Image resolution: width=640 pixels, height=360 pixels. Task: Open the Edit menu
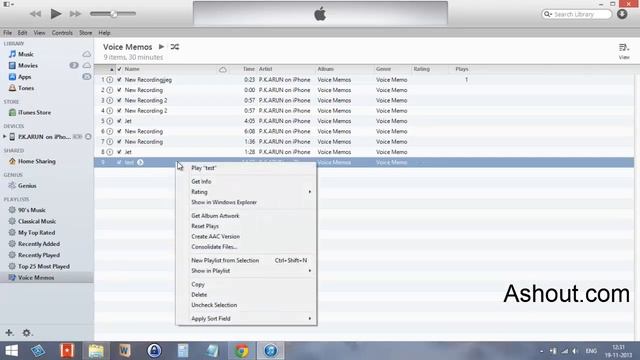click(x=22, y=33)
